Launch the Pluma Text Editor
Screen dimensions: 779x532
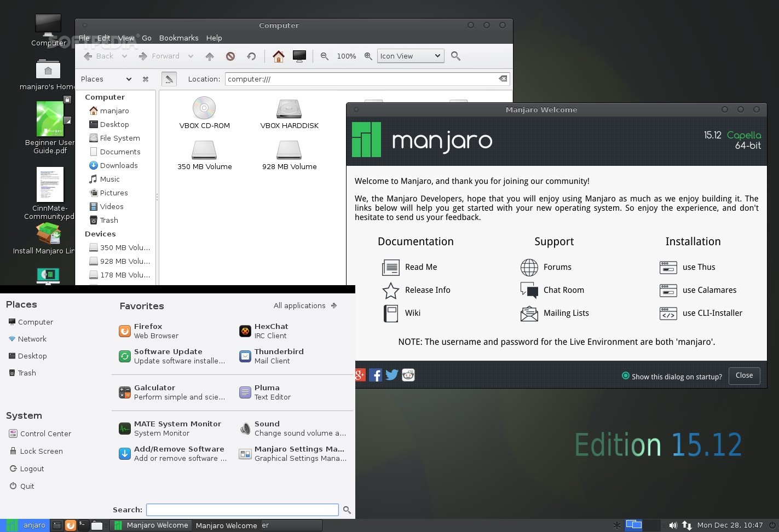tap(265, 392)
